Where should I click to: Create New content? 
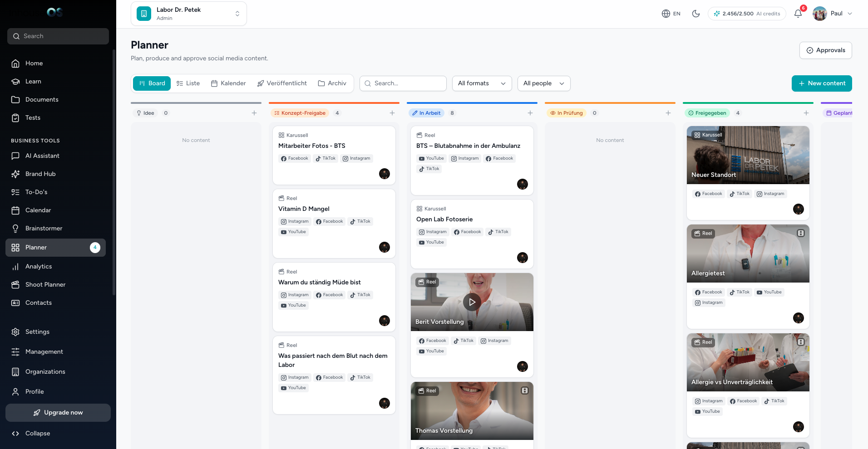coord(822,83)
